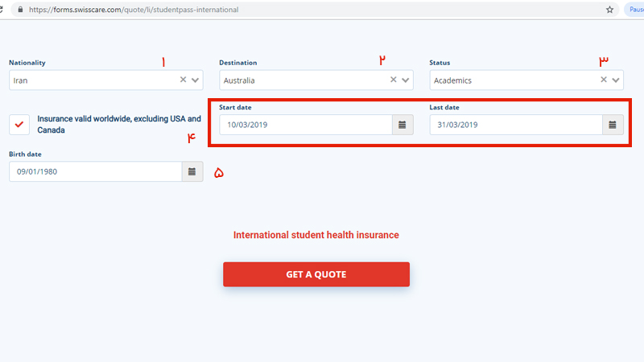Open the Last date calendar picker
Viewport: 644px width, 362px height.
coord(613,125)
